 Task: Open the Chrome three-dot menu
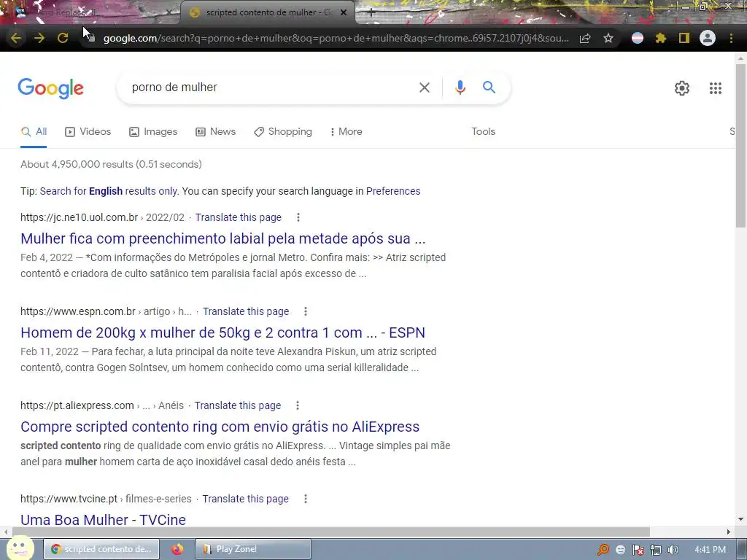point(731,38)
